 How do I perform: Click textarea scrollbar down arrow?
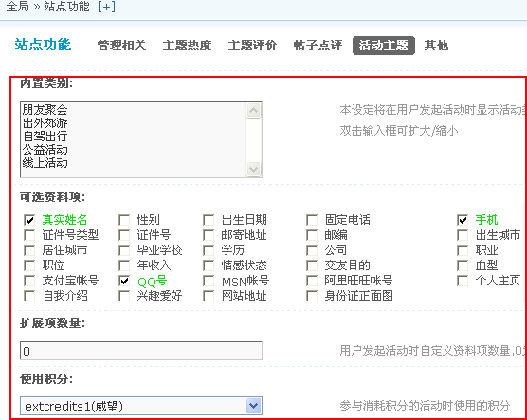253,169
